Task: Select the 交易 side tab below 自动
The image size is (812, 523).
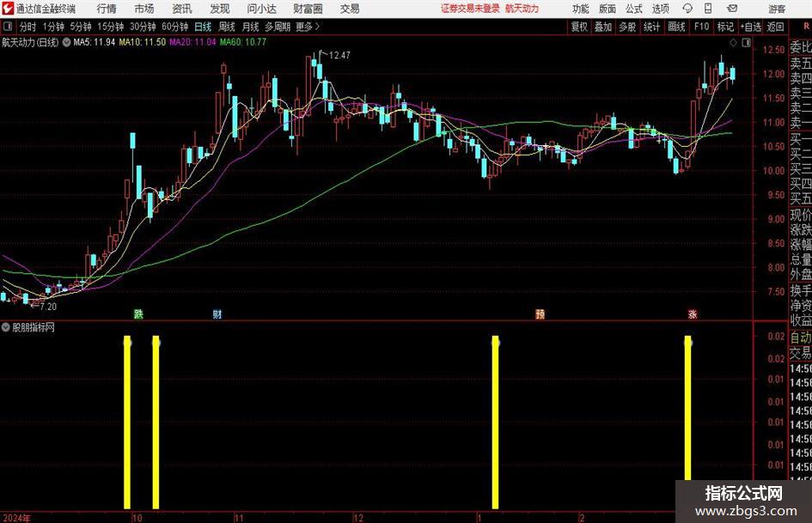Action: tap(801, 353)
